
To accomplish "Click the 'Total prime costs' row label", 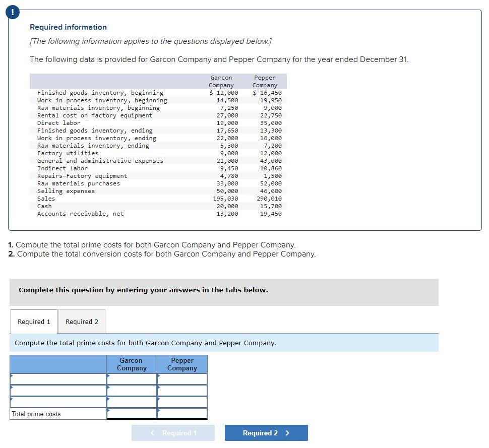I will (x=36, y=414).
